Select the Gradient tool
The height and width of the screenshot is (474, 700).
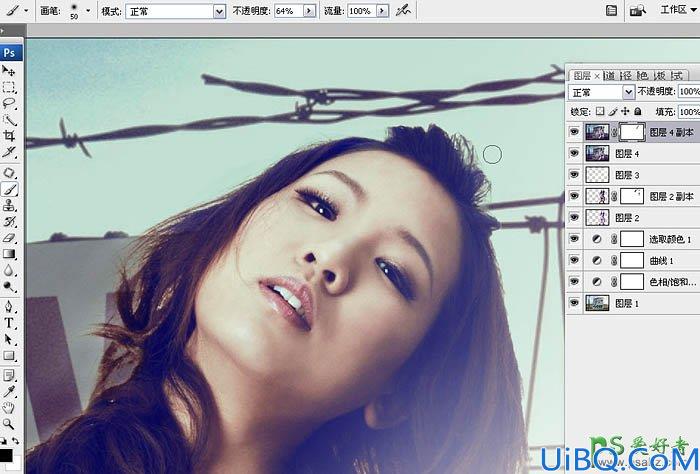point(8,254)
